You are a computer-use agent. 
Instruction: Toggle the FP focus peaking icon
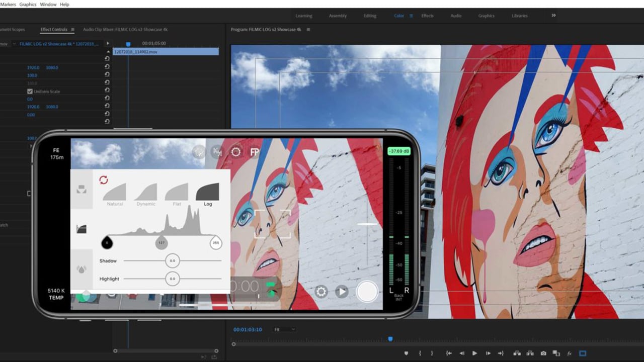pos(255,152)
